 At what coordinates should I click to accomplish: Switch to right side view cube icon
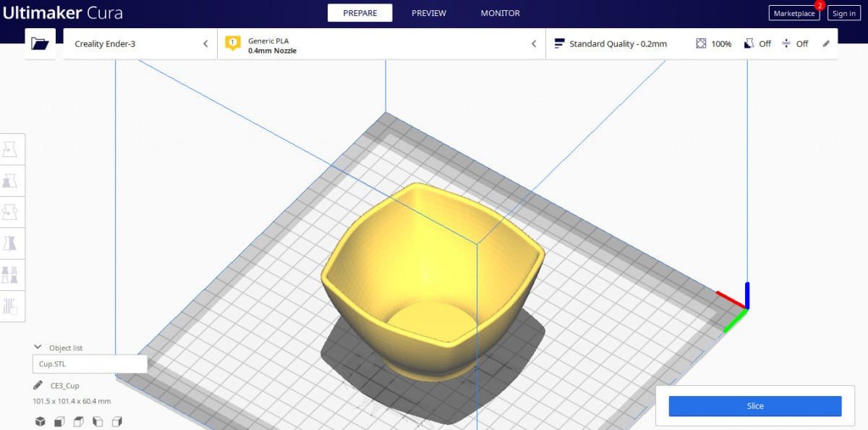coord(116,421)
